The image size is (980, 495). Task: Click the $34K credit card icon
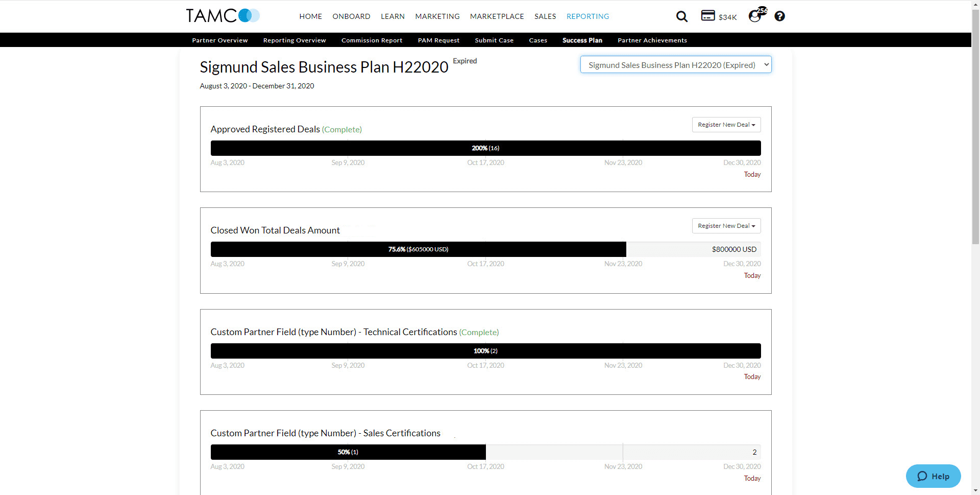coord(708,16)
